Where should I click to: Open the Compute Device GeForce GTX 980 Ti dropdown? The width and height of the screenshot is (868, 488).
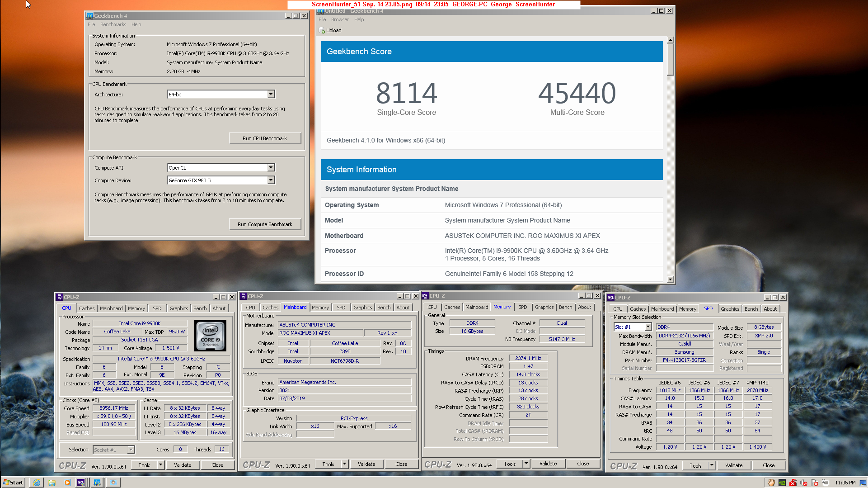(x=271, y=180)
